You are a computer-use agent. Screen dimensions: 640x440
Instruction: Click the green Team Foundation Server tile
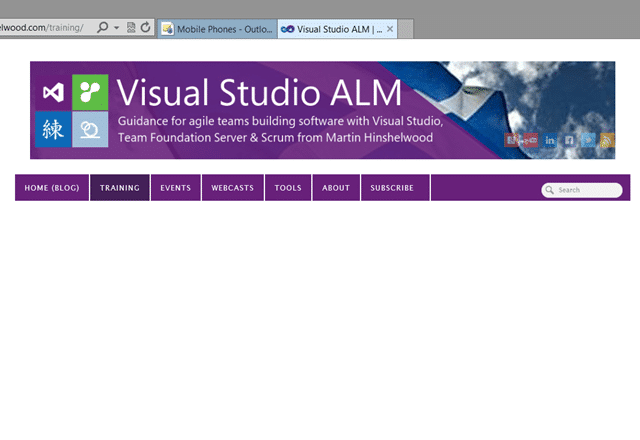pyautogui.click(x=90, y=92)
